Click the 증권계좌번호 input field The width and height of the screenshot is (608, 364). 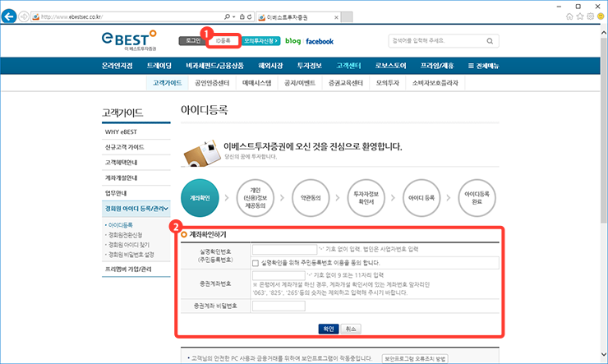[x=279, y=275]
